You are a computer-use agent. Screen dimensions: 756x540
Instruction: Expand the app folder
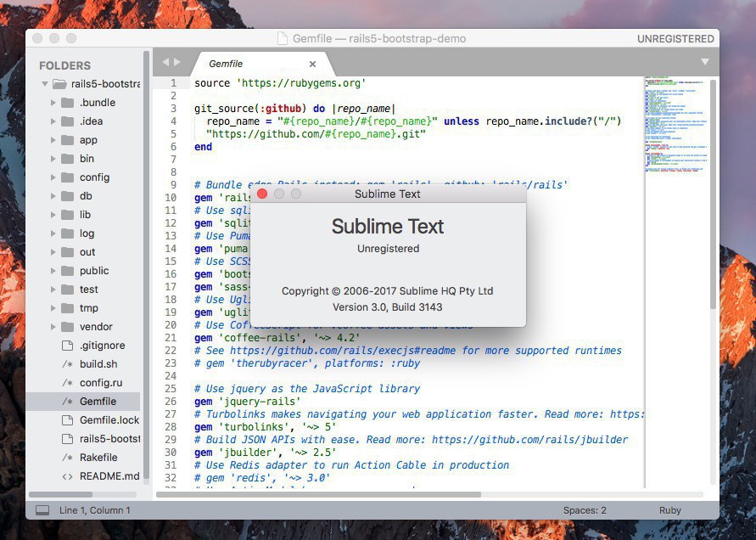tap(53, 140)
